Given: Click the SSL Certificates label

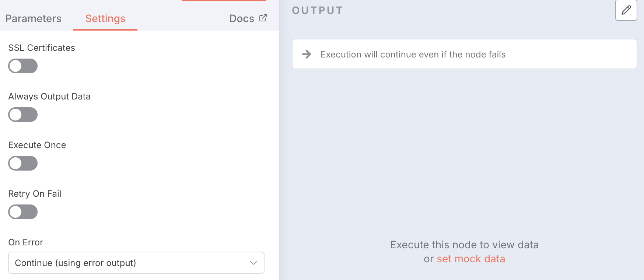Looking at the screenshot, I should click(x=42, y=48).
